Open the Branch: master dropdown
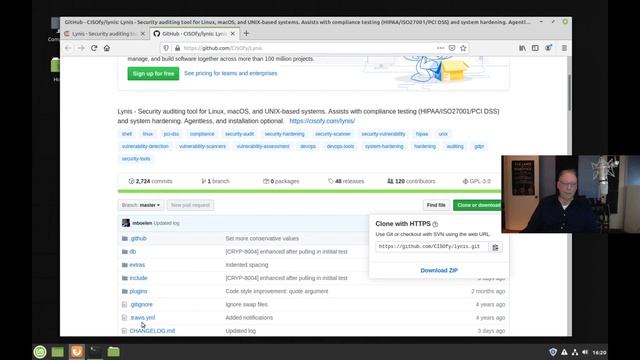This screenshot has height=360, width=640. click(x=141, y=205)
